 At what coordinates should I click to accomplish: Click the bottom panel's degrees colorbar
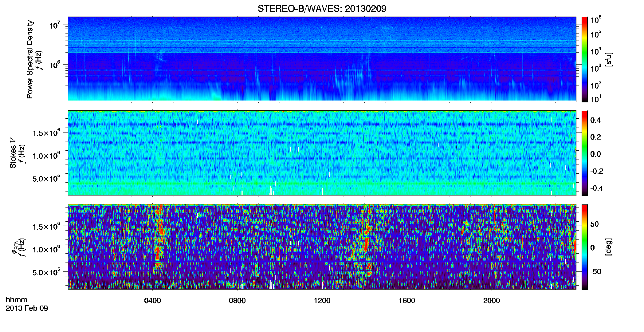(585, 247)
